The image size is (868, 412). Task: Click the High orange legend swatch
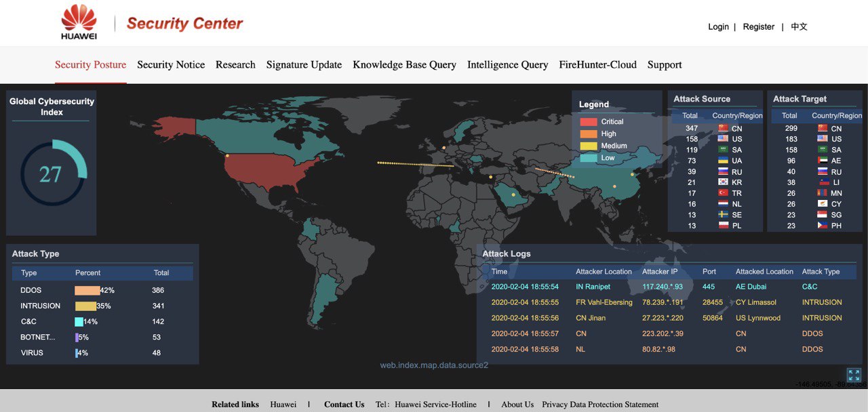(x=588, y=134)
